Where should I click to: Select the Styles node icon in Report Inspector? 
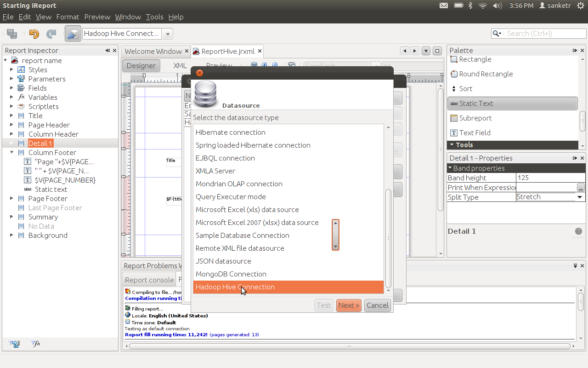(x=22, y=69)
